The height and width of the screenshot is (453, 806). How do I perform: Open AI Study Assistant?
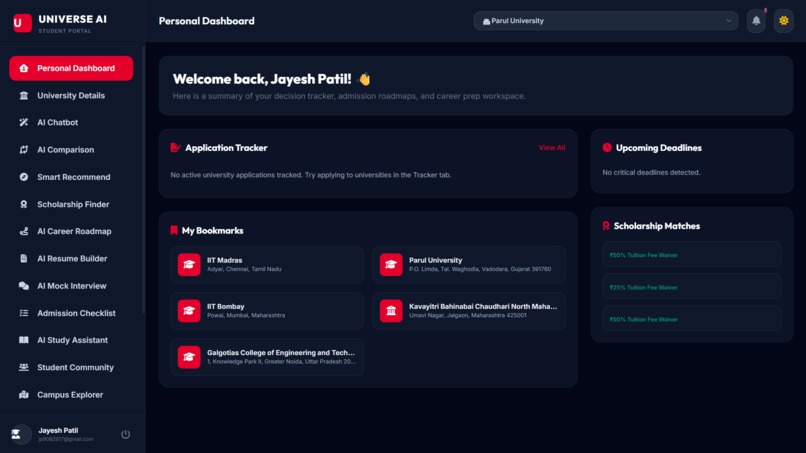pos(71,340)
